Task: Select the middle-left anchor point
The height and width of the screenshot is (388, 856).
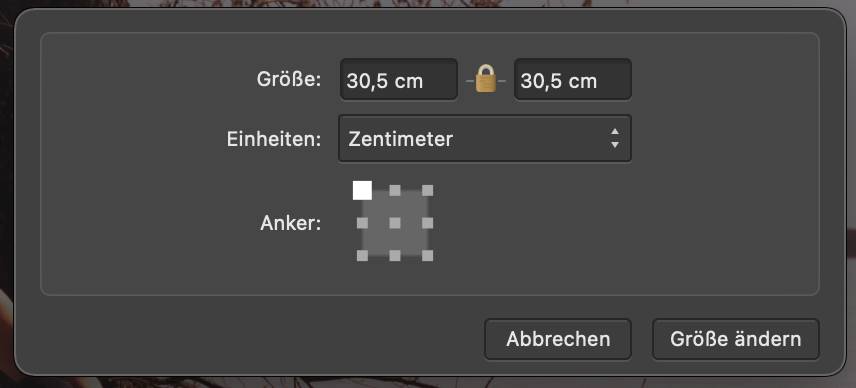Action: pyautogui.click(x=362, y=223)
